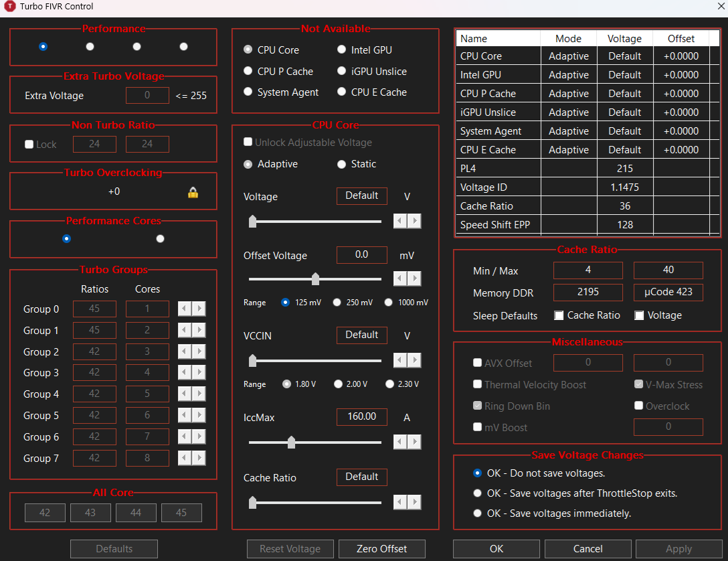Toggle Overclock checkbox
This screenshot has width=728, height=561.
639,406
